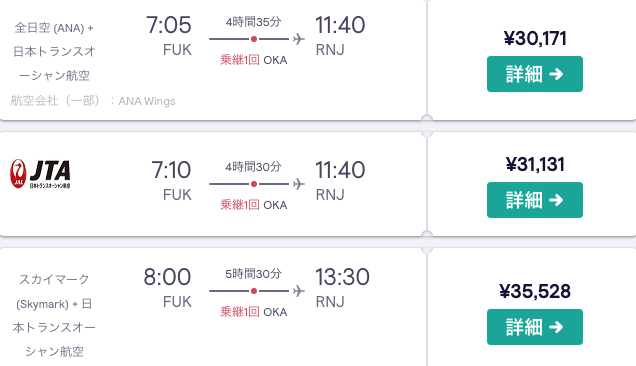Click airplane icon on 7:05 flight
Image resolution: width=636 pixels, height=366 pixels.
[x=299, y=39]
